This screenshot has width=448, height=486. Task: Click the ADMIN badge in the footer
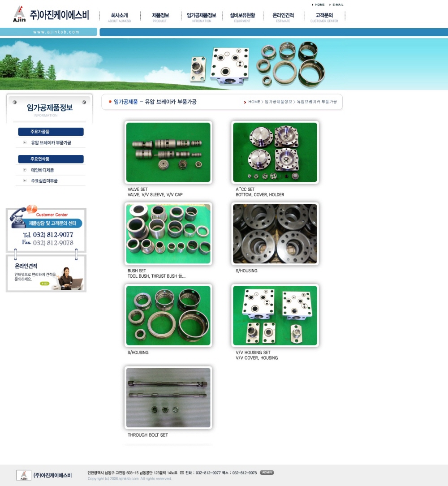pos(267,473)
